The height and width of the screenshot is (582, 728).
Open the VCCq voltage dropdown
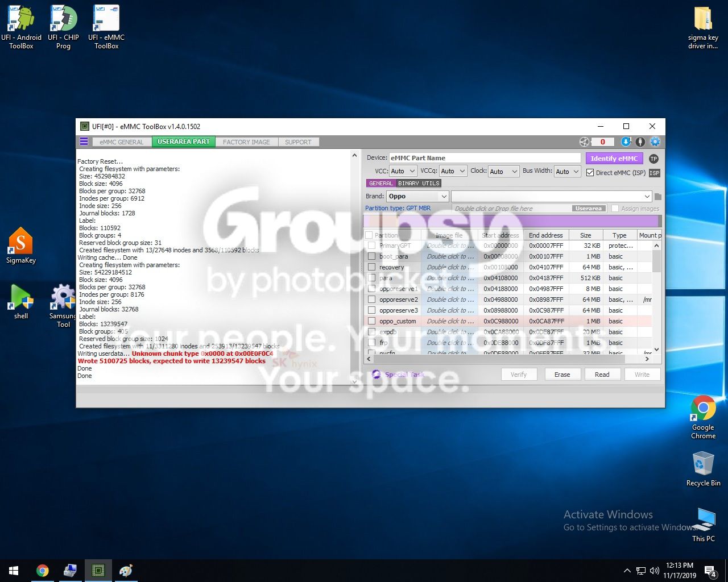click(x=453, y=171)
